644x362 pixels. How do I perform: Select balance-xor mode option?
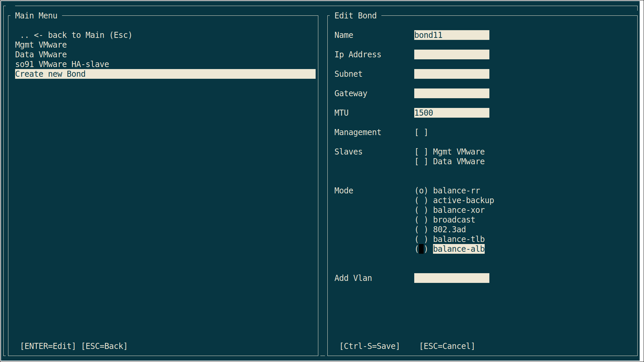(421, 210)
